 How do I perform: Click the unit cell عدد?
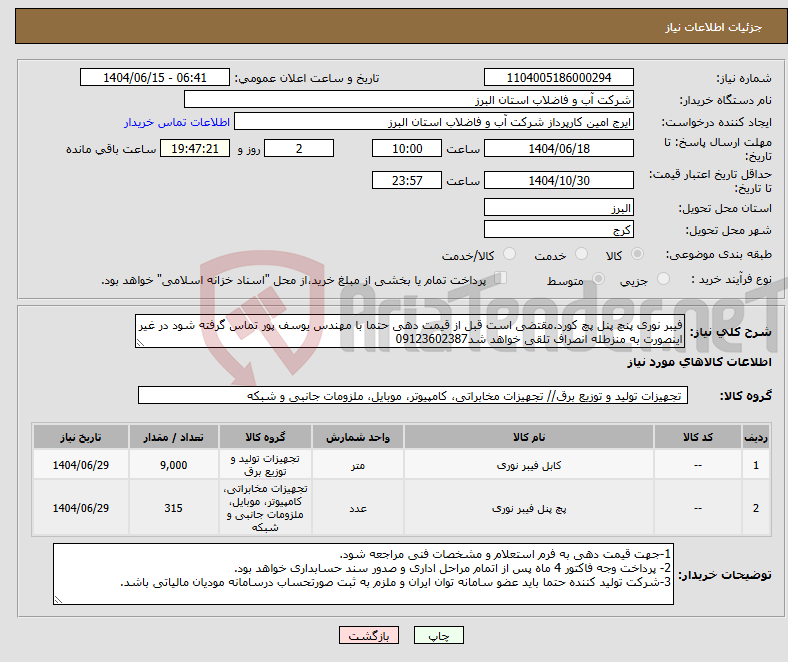358,508
